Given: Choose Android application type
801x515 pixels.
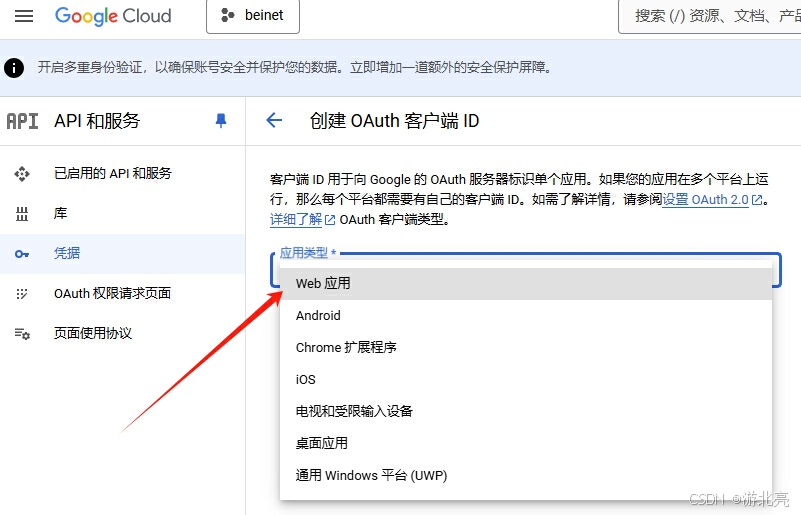Looking at the screenshot, I should (526, 316).
